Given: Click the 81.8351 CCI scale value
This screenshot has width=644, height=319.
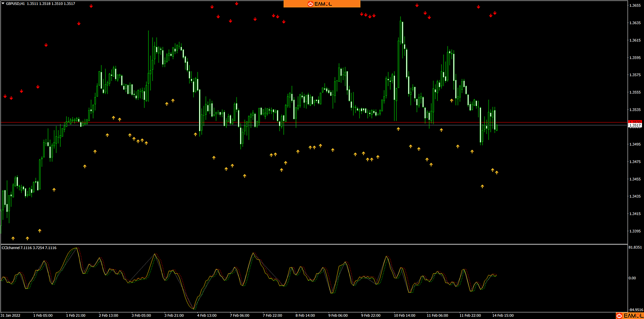Looking at the screenshot, I should point(635,247).
